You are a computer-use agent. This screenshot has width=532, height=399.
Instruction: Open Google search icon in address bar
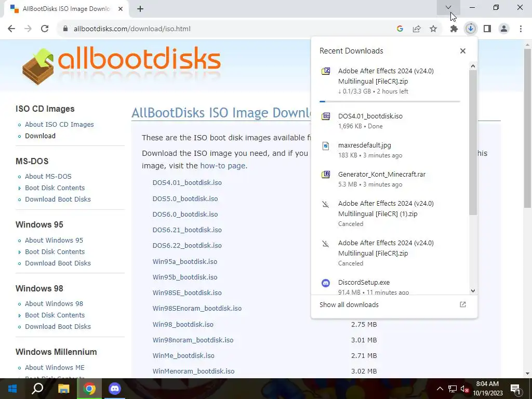(400, 29)
